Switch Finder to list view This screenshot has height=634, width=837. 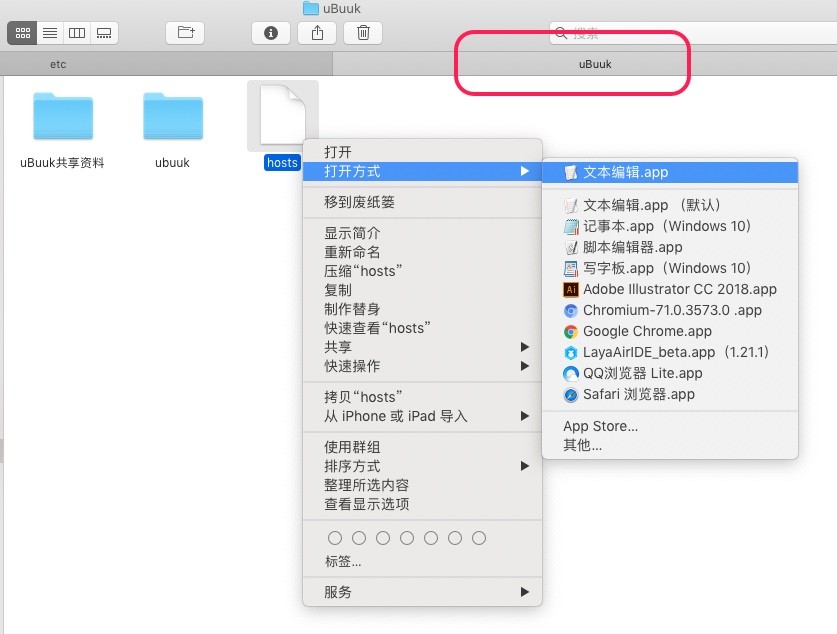[49, 33]
